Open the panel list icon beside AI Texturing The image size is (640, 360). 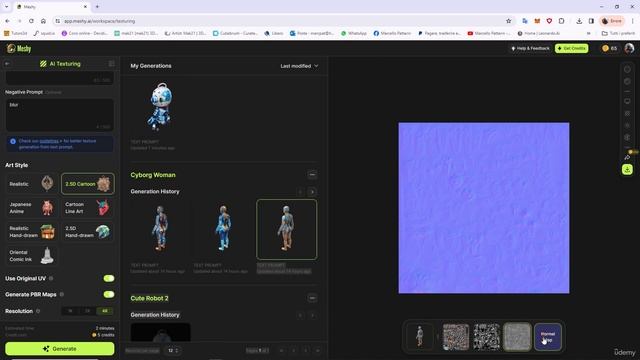111,64
